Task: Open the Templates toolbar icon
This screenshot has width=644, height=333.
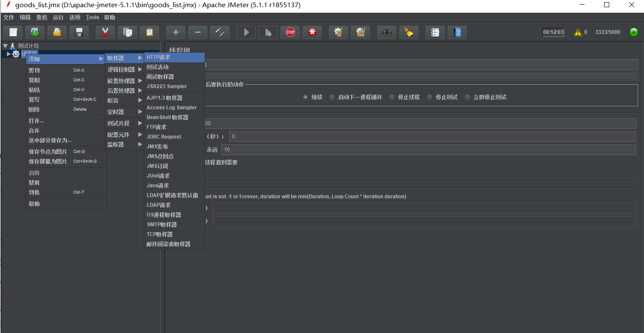Action: 35,32
